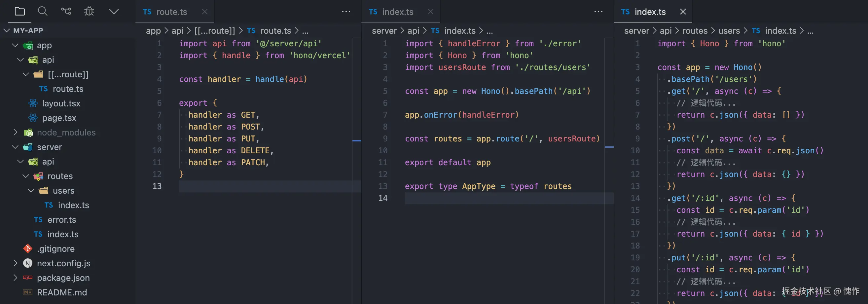
Task: Click app in the route.ts breadcrumb
Action: click(153, 31)
